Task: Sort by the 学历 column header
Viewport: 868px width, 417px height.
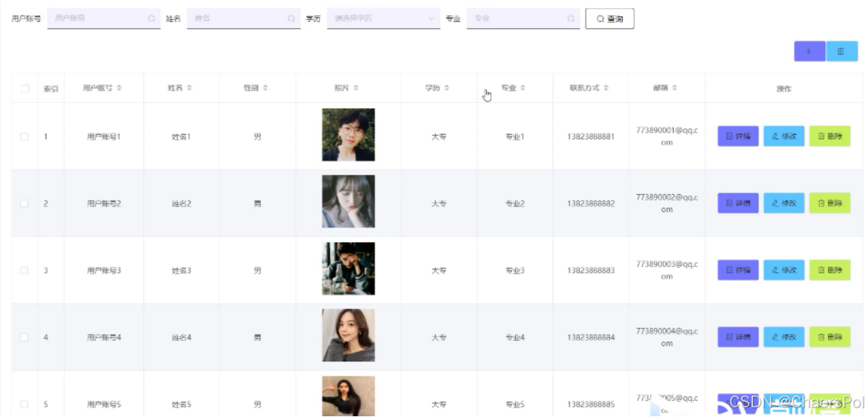Action: (437, 88)
